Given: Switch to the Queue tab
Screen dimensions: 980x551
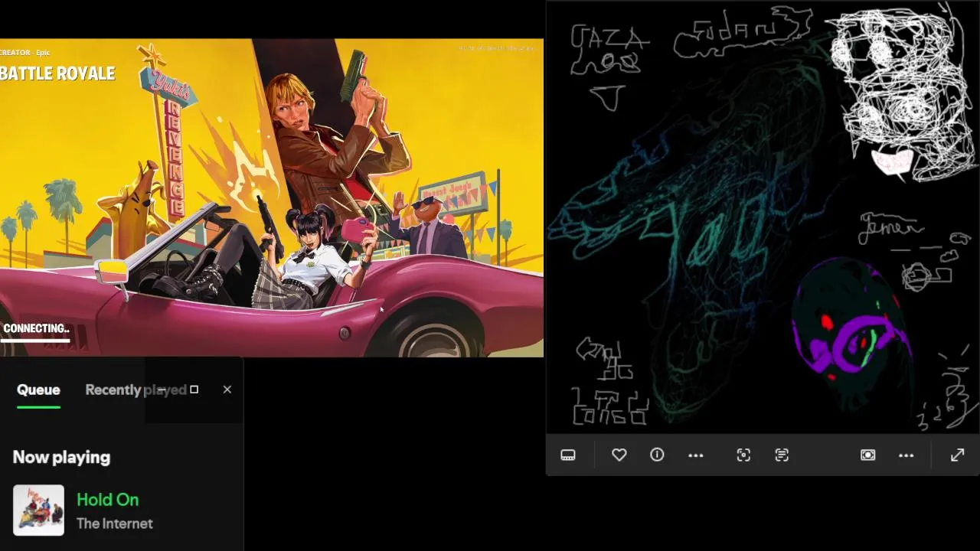Looking at the screenshot, I should (x=38, y=390).
